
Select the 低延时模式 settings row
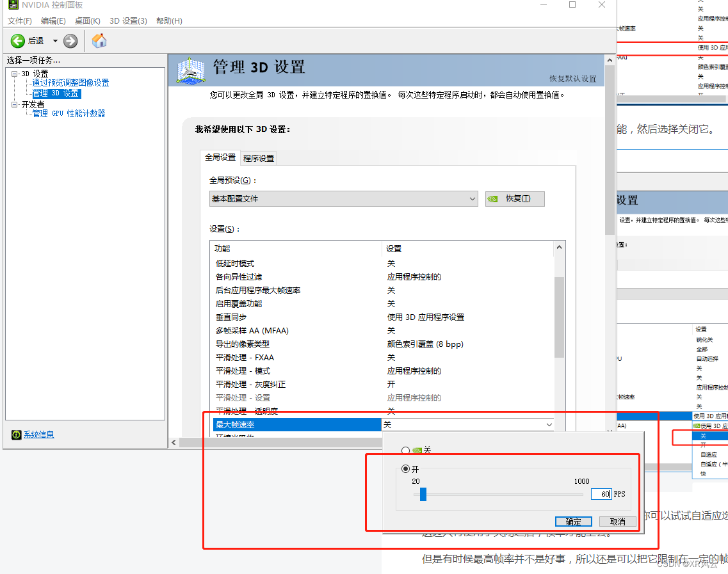384,263
